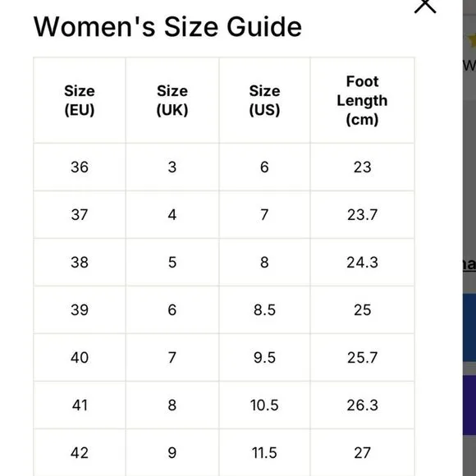Click the purple button behind overlay
The height and width of the screenshot is (476, 476).
pos(469,405)
